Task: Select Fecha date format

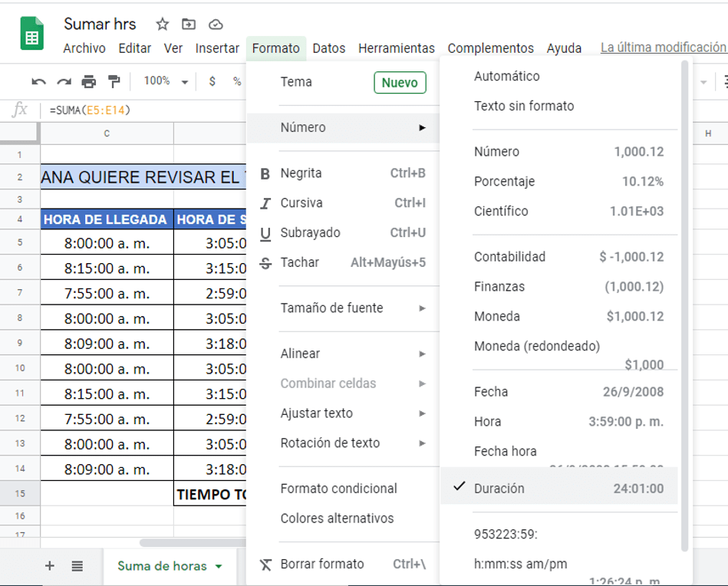Action: (x=559, y=392)
